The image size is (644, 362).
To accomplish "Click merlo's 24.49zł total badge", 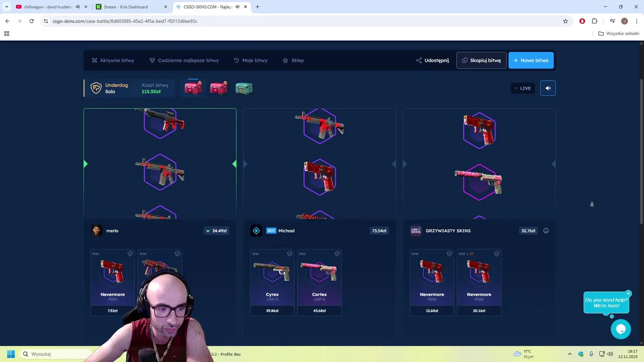I will 216,231.
